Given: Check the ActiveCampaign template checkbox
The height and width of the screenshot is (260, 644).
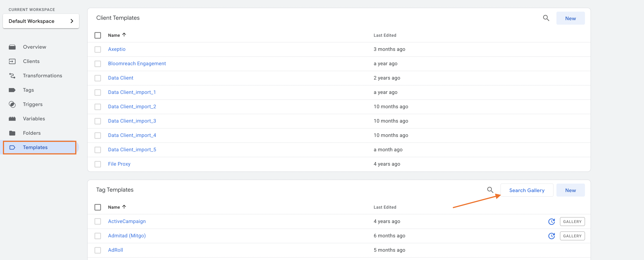Looking at the screenshot, I should [98, 222].
